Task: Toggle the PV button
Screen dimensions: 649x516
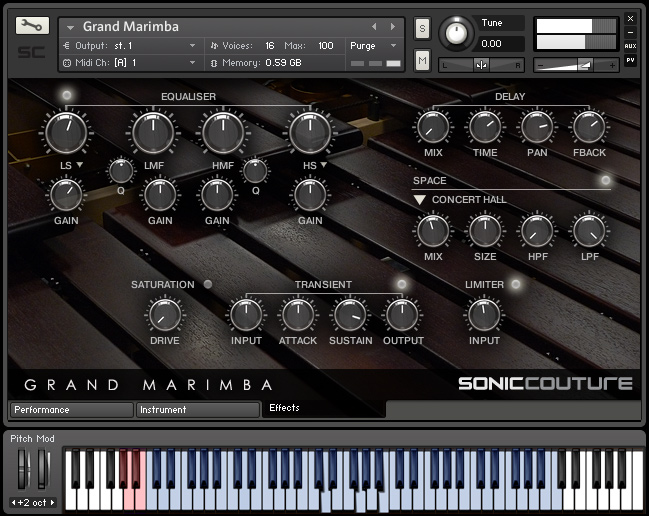Action: tap(630, 60)
